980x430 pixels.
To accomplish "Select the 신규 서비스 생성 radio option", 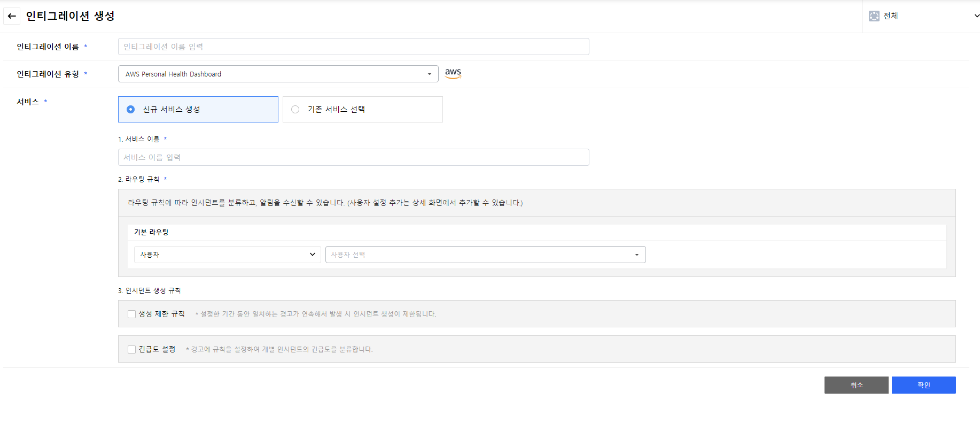I will tap(131, 109).
